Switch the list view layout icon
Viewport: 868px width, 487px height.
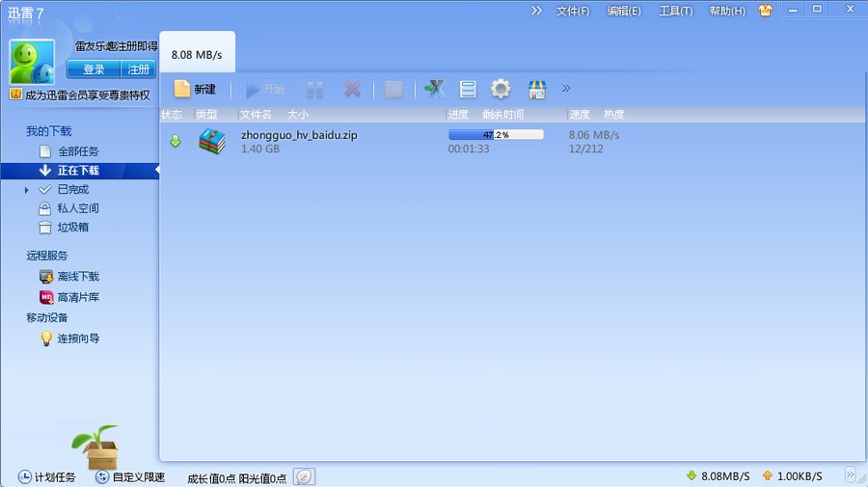(x=468, y=89)
